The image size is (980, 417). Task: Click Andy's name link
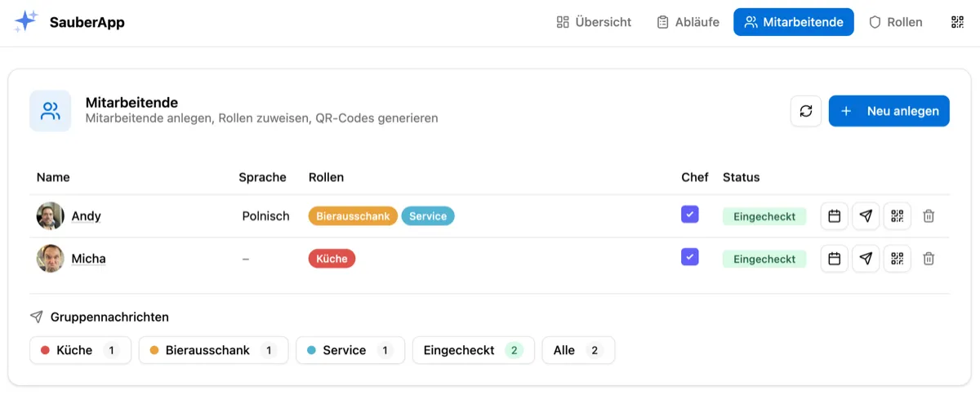(86, 216)
